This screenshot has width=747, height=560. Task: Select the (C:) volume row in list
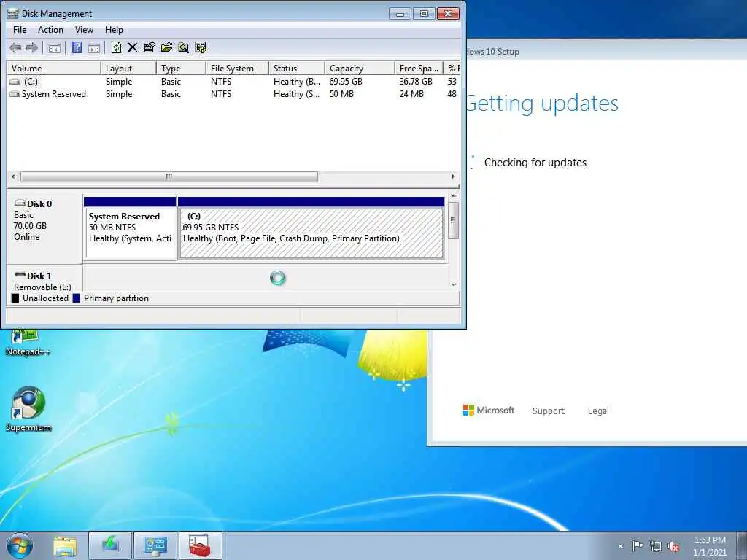click(x=233, y=82)
